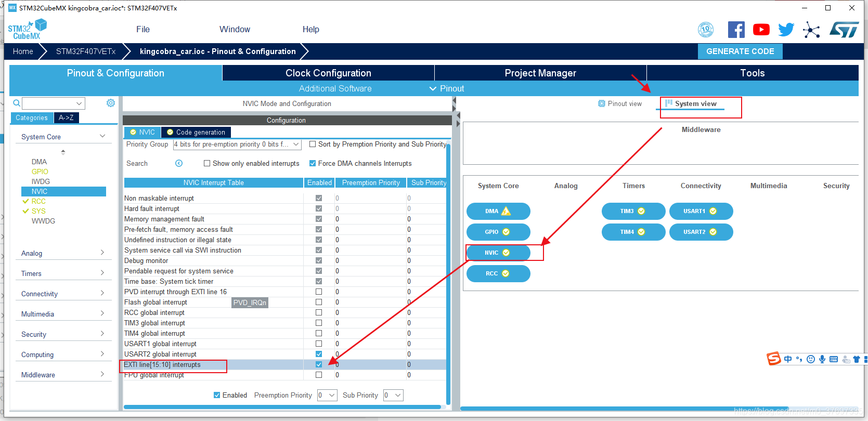Switch to A->Z tab
The height and width of the screenshot is (421, 868).
pos(66,118)
